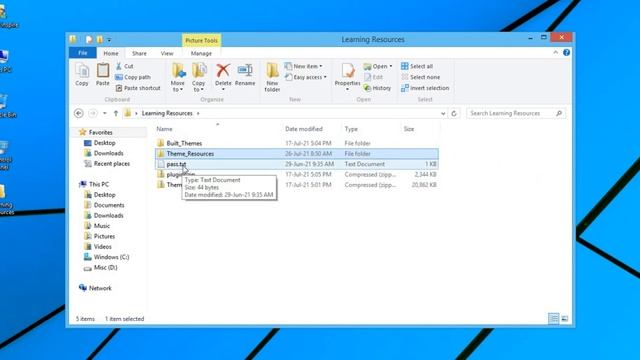The width and height of the screenshot is (640, 360).
Task: Open Documents under This PC
Action: [x=109, y=205]
